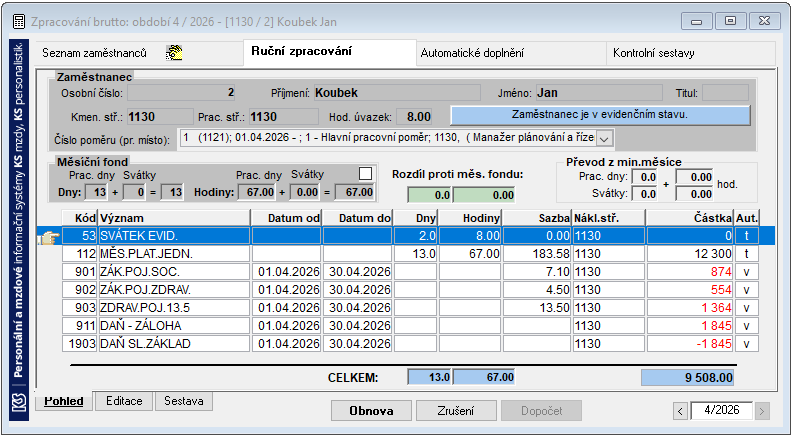Click the Částka column header
Screen dimensions: 793x438
tap(690, 218)
